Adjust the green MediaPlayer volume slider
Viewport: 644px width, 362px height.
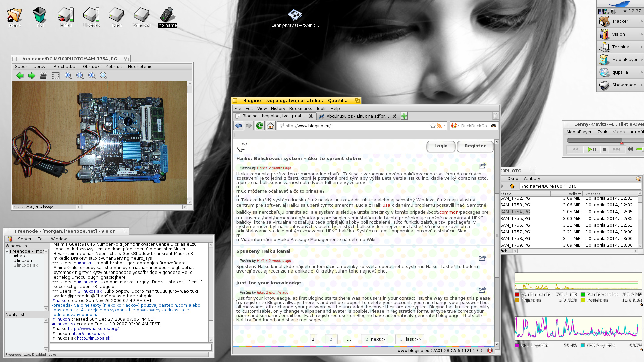[x=640, y=149]
